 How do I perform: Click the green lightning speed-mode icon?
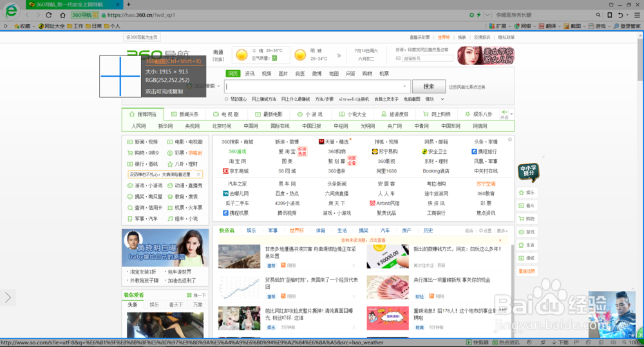click(x=478, y=15)
